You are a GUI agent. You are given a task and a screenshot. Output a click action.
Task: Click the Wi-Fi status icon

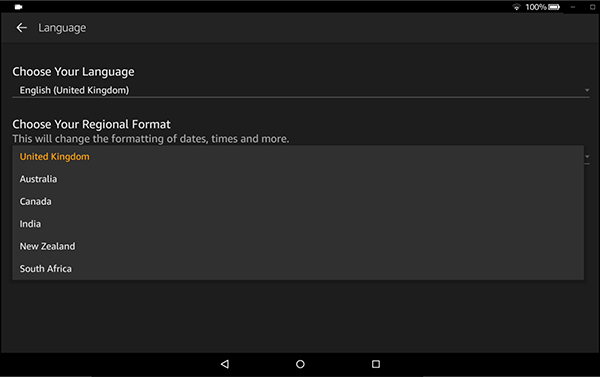click(517, 7)
